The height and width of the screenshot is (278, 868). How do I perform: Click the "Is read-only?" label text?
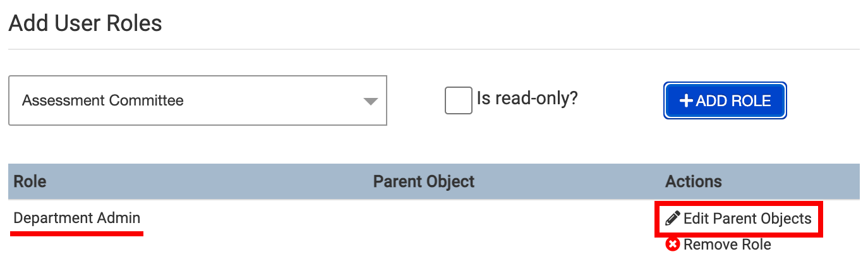[527, 99]
